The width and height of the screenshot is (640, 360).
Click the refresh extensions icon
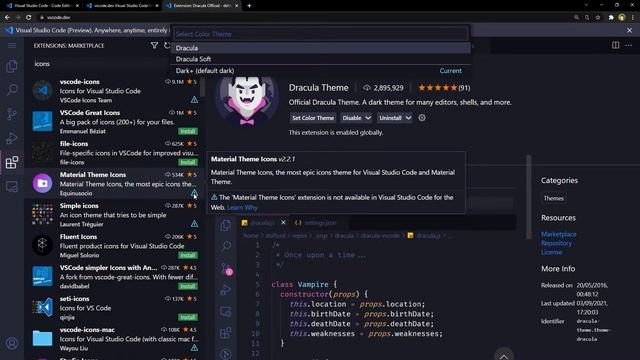pyautogui.click(x=167, y=45)
